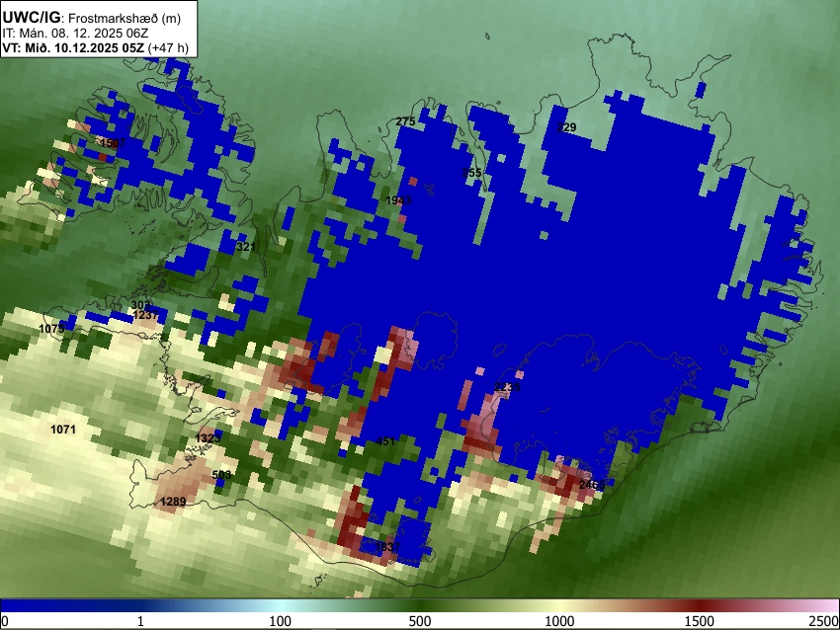
Task: Click the map value 2235
Action: (x=507, y=387)
